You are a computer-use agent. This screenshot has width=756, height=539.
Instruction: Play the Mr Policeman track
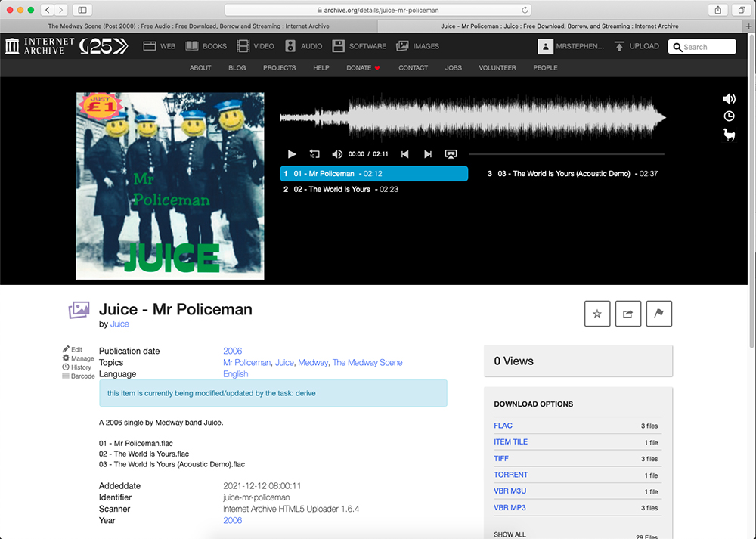(292, 154)
